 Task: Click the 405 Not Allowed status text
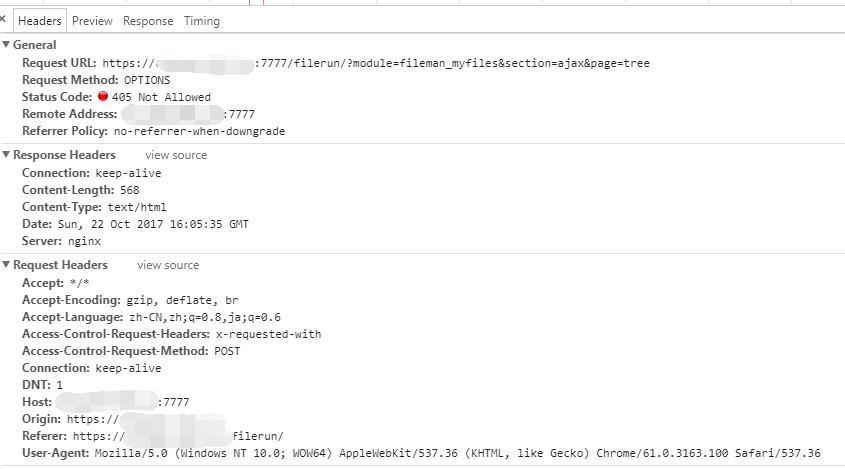pos(161,97)
